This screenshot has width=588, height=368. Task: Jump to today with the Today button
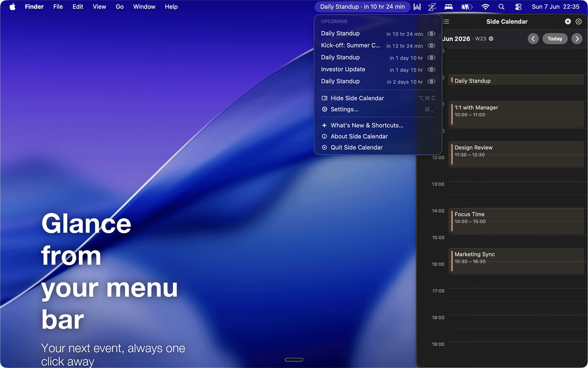coord(555,39)
